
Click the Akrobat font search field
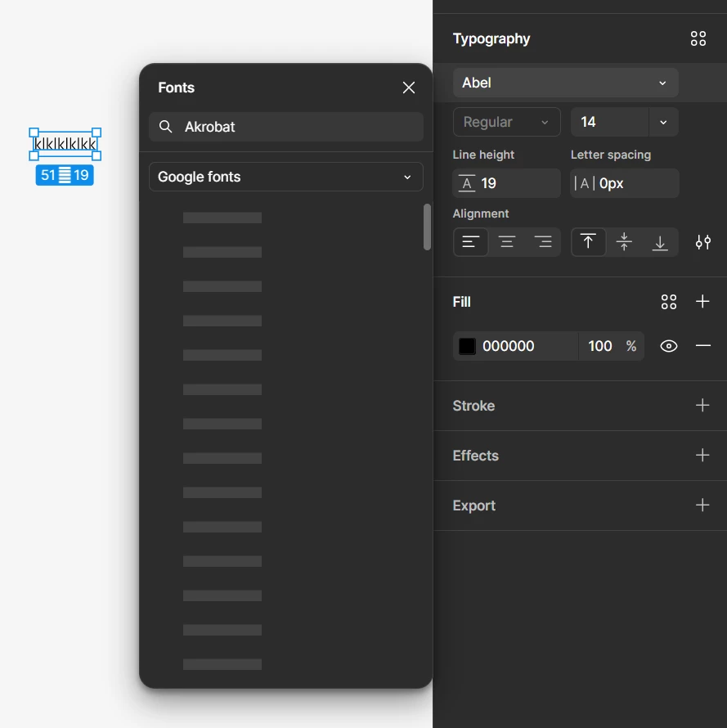point(286,127)
